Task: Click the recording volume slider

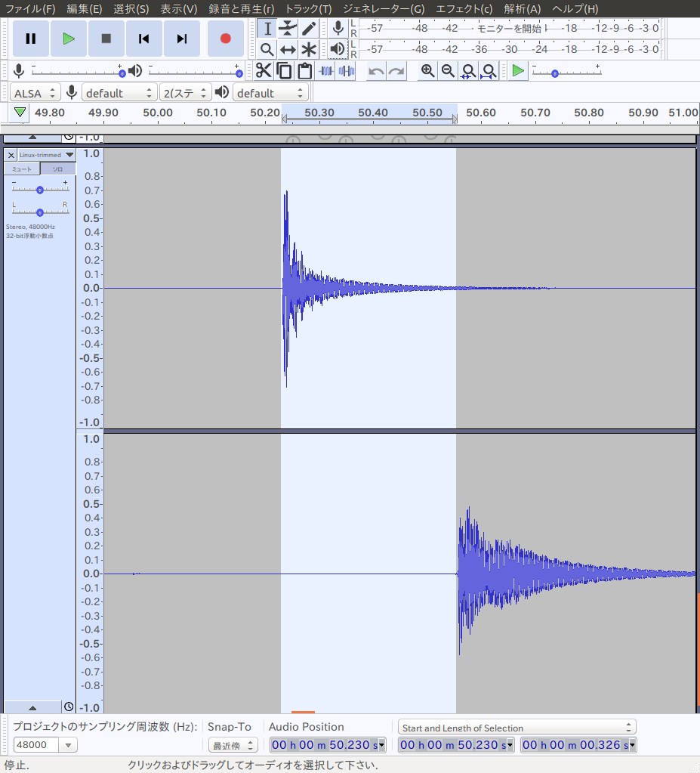Action: pyautogui.click(x=78, y=72)
